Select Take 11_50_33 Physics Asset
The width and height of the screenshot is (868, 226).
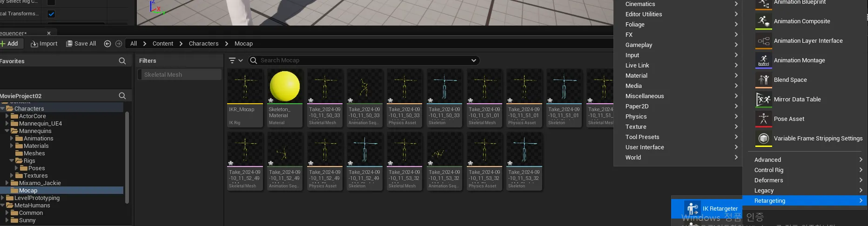click(404, 98)
